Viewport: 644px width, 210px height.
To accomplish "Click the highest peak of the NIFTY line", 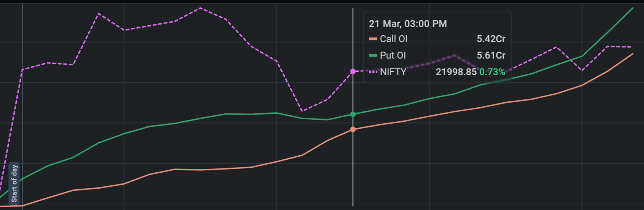I will point(200,8).
